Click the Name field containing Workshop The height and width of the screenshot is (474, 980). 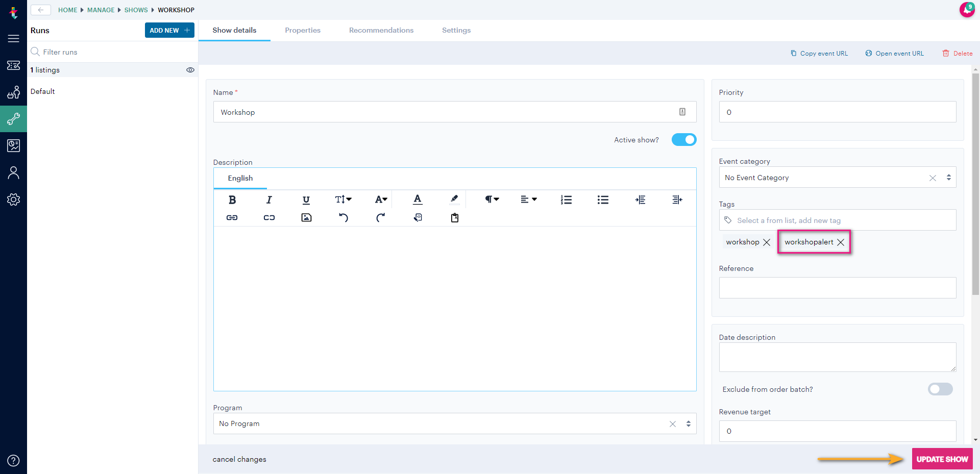click(x=454, y=112)
